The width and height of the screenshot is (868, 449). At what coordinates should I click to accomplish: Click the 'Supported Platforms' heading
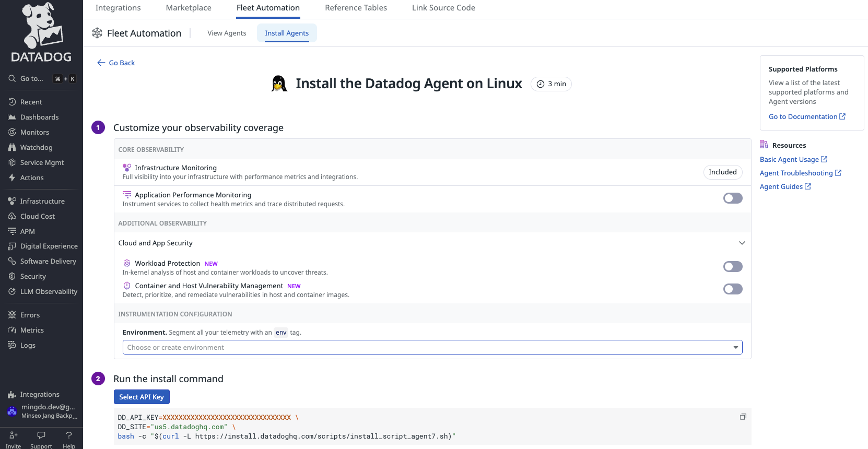[803, 69]
